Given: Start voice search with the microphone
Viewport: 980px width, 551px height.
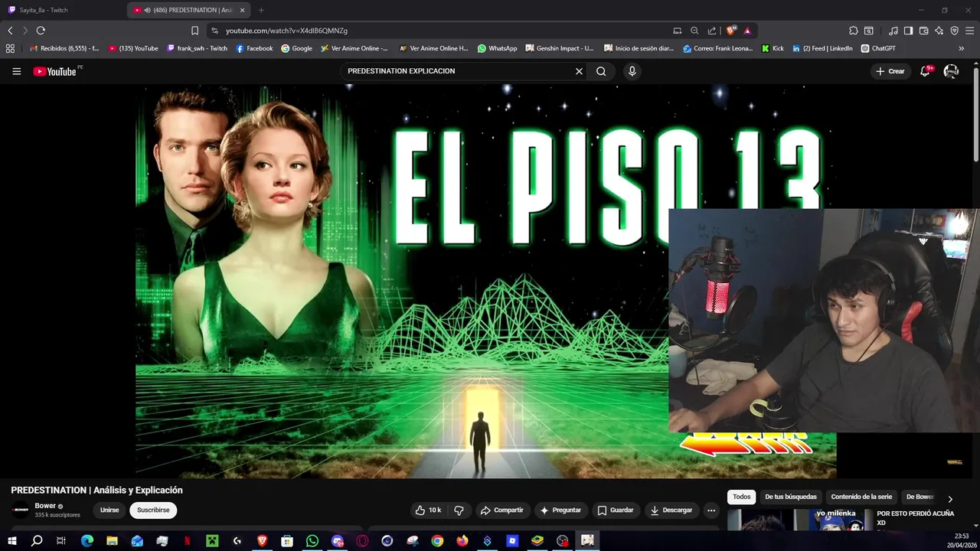Looking at the screenshot, I should click(632, 71).
